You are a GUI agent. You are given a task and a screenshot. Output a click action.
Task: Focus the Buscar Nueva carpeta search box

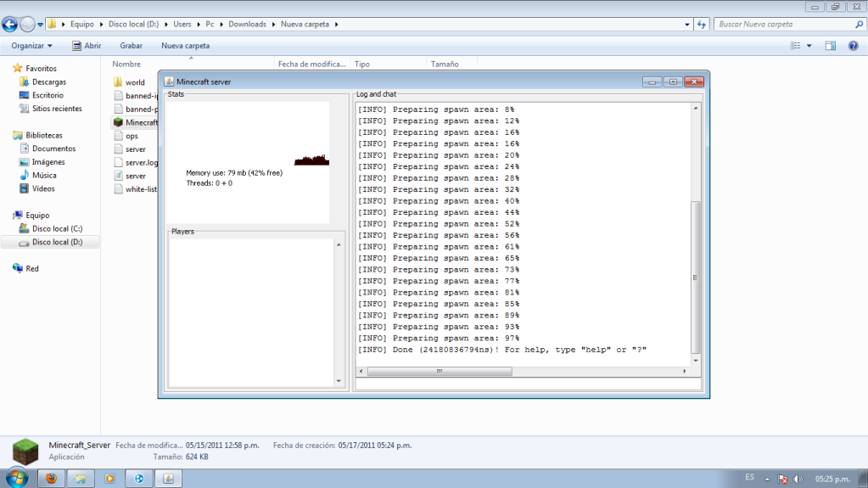tap(784, 25)
